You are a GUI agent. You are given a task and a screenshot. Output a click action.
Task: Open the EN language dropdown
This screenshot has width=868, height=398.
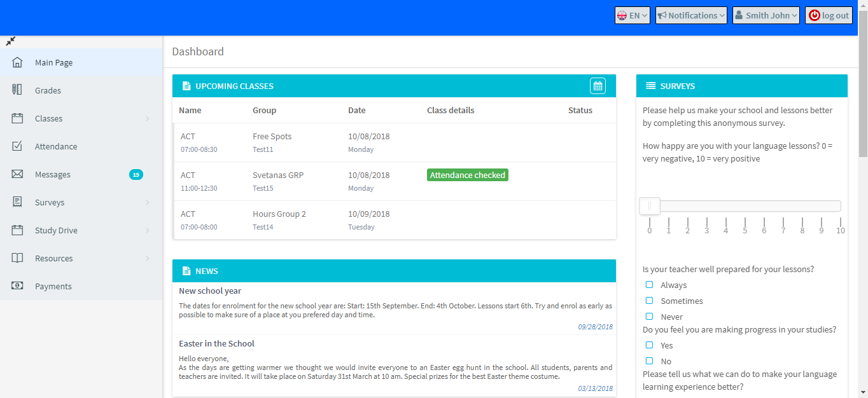pos(631,15)
